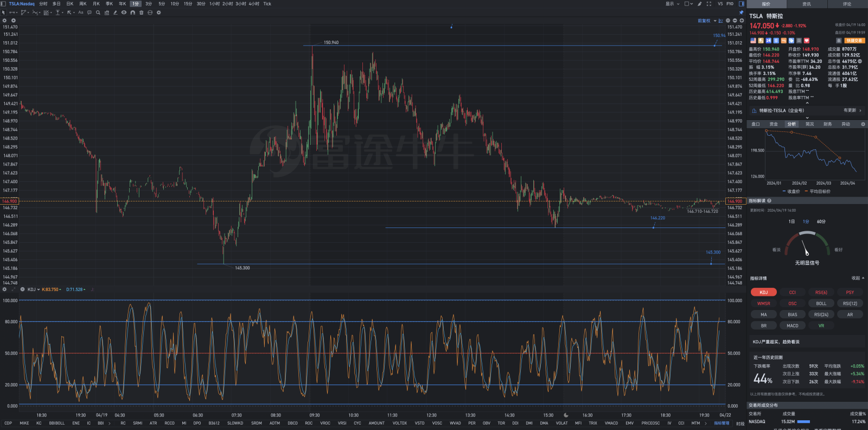Click the red heart favorite icon

(x=806, y=41)
